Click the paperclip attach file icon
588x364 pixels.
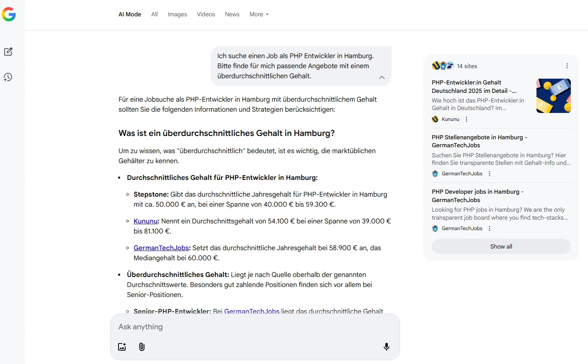point(142,346)
